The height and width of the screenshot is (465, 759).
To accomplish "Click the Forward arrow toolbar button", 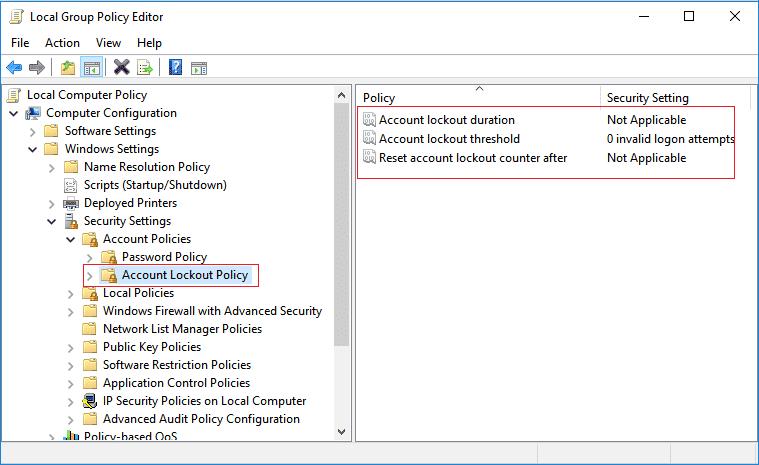I will click(x=37, y=68).
